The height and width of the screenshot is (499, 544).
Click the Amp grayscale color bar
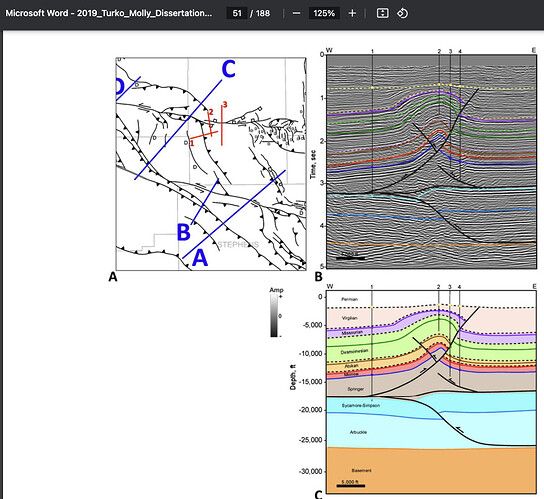(274, 315)
